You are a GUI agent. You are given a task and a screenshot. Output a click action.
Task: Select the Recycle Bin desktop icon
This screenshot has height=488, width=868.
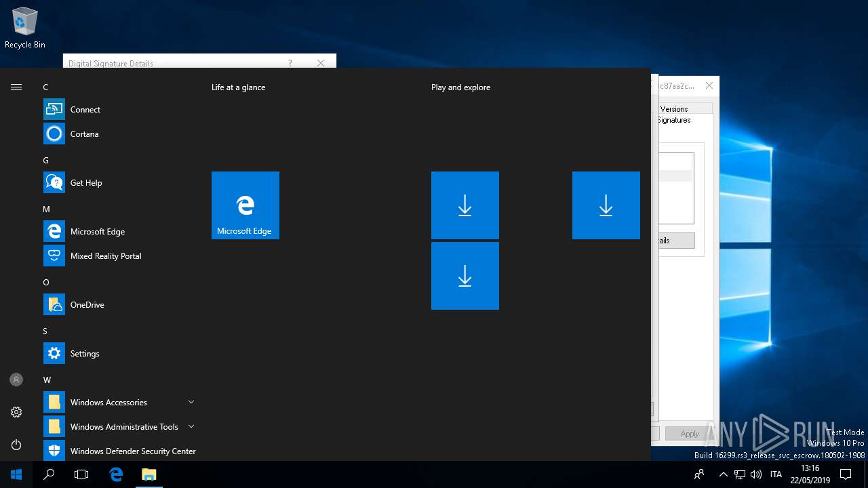[25, 29]
